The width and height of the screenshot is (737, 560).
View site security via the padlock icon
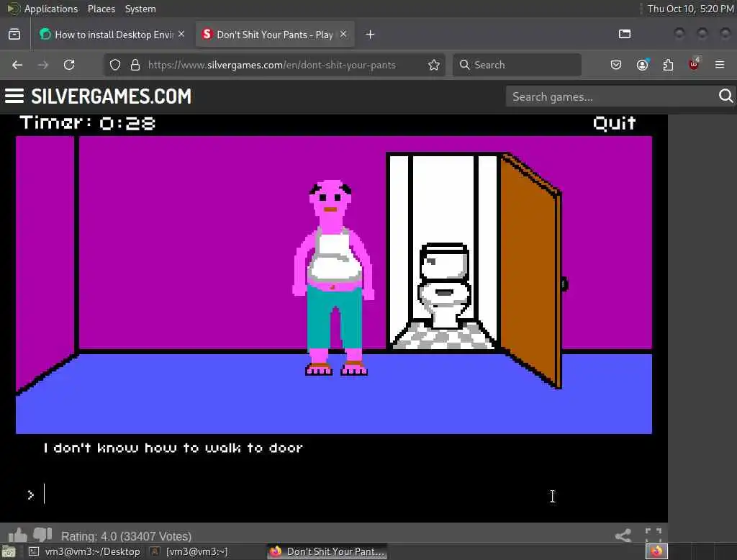(x=135, y=65)
